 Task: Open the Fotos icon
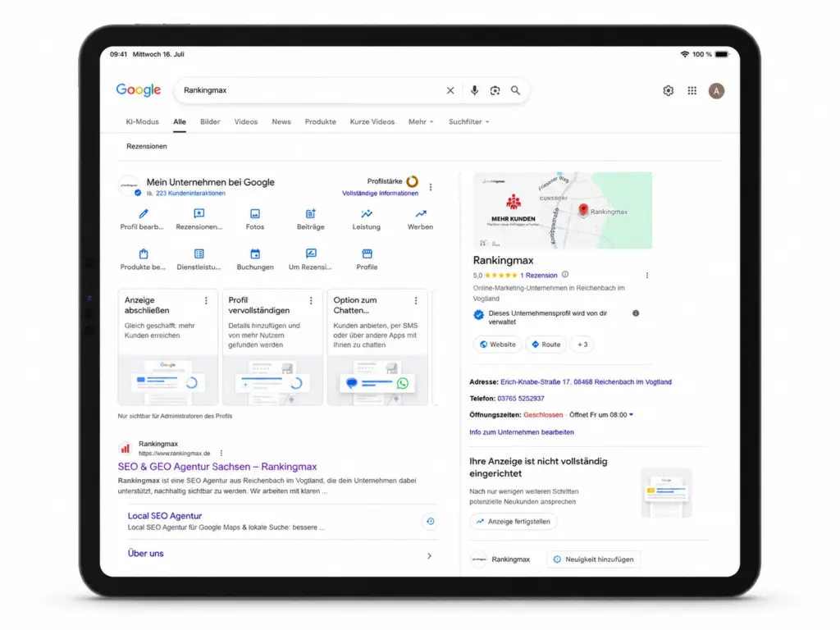(255, 214)
